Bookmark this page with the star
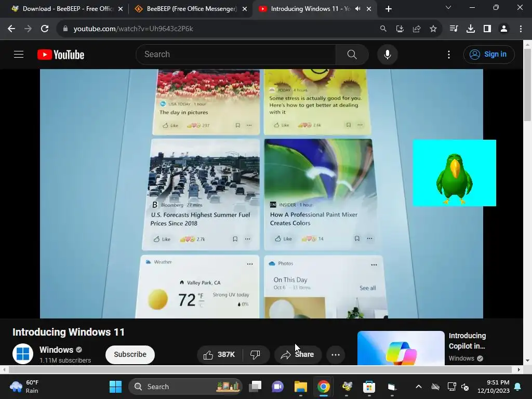The width and height of the screenshot is (532, 399). [433, 29]
